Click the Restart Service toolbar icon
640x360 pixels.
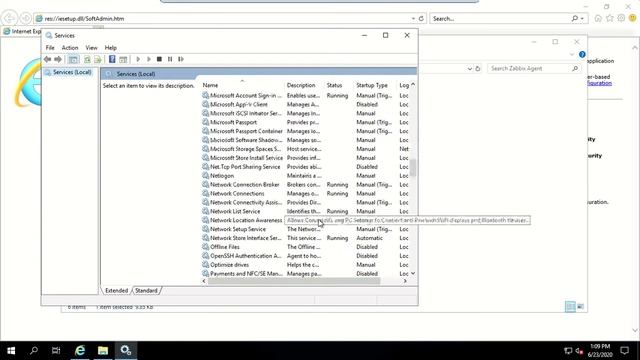(x=181, y=59)
